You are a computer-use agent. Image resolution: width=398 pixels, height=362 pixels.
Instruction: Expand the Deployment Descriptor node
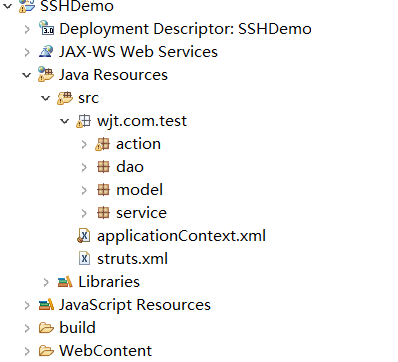click(27, 29)
